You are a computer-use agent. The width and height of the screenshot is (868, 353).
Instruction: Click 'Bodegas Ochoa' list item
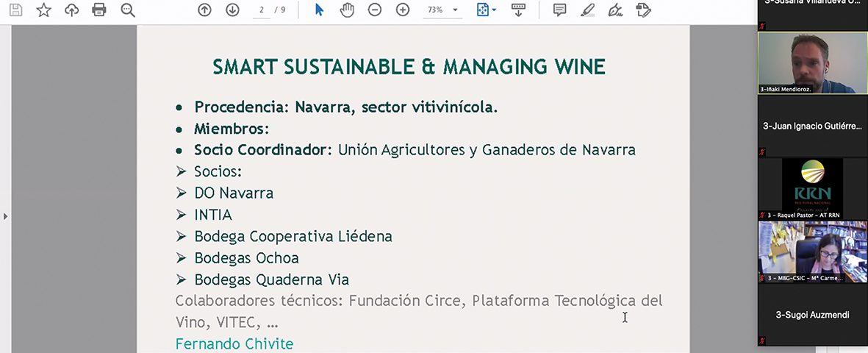click(x=246, y=258)
